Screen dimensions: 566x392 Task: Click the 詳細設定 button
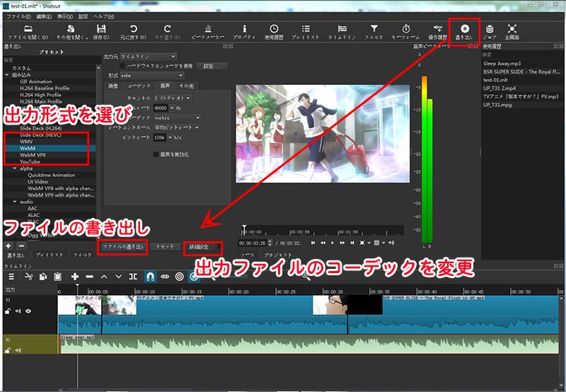coord(200,247)
